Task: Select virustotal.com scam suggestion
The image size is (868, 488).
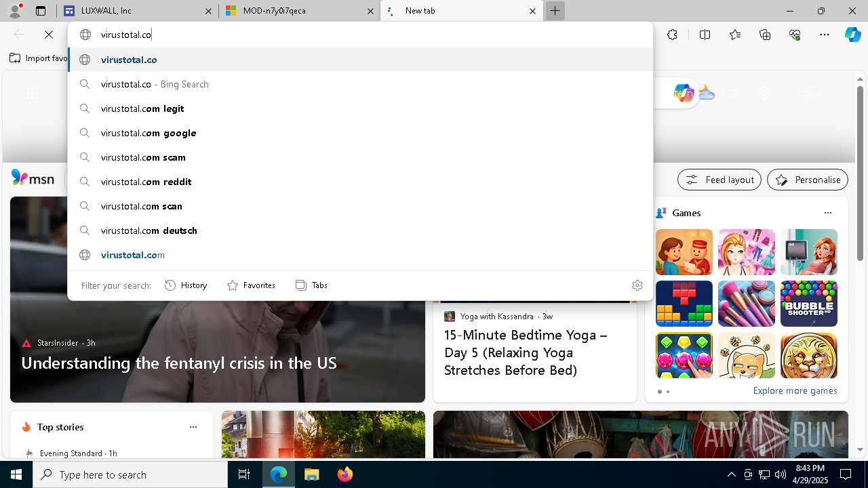Action: click(x=360, y=157)
